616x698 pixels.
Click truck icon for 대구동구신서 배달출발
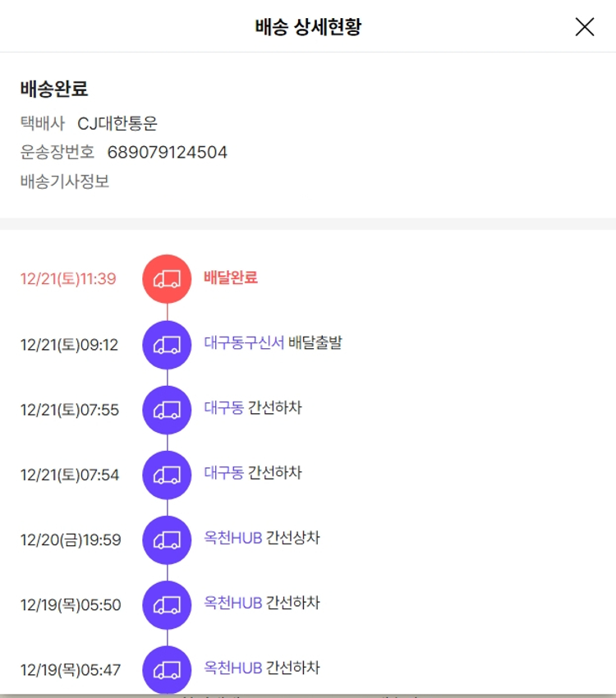coord(167,345)
